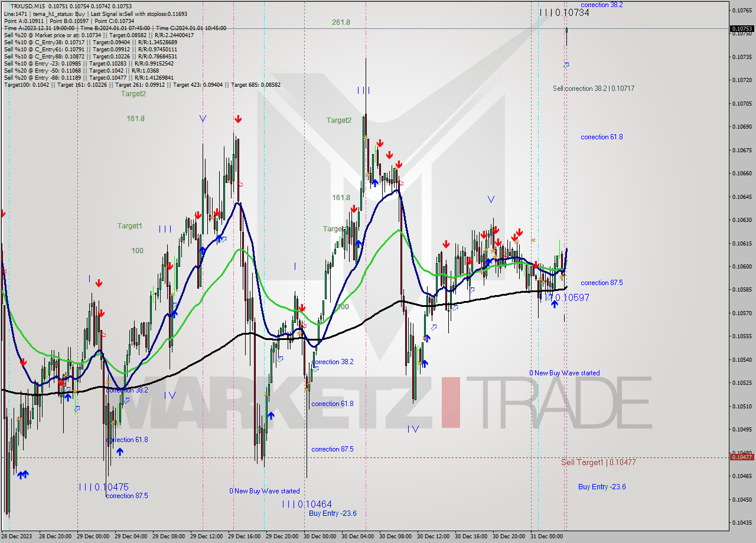The height and width of the screenshot is (543, 756).
Task: Click the highlighted current price tag 0.10753
Action: (x=742, y=28)
